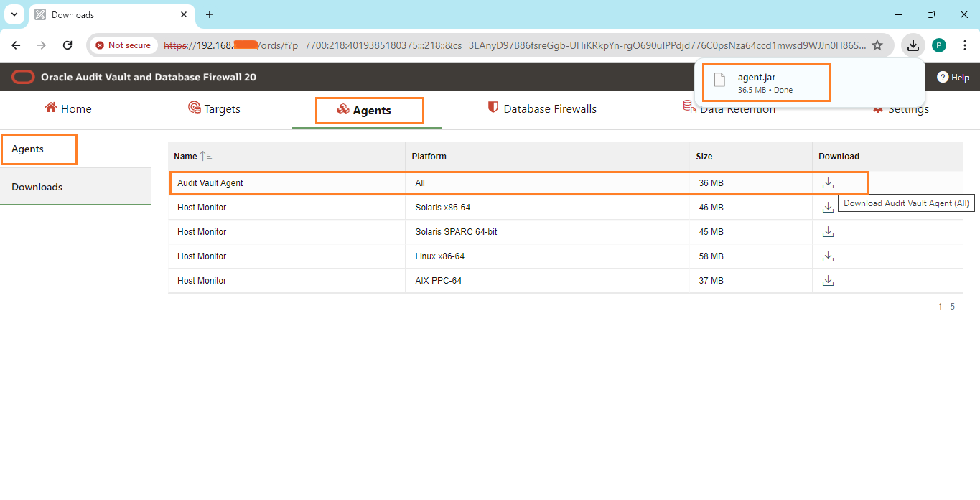The width and height of the screenshot is (980, 500).
Task: Open the Settings section
Action: [x=900, y=108]
